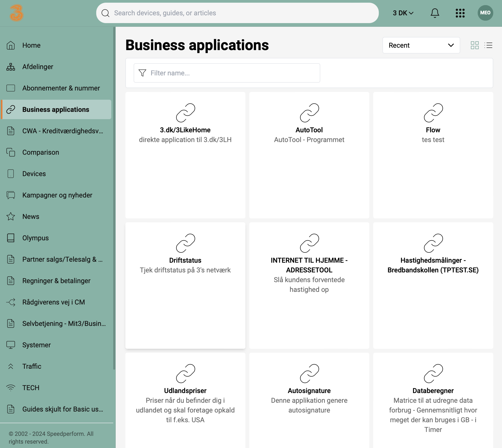Viewport: 502px width, 448px height.
Task: Select Olympus from the sidebar menu
Action: [x=35, y=238]
